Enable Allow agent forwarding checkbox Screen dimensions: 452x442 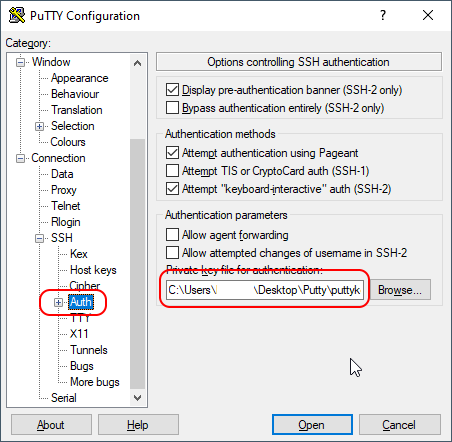point(172,234)
